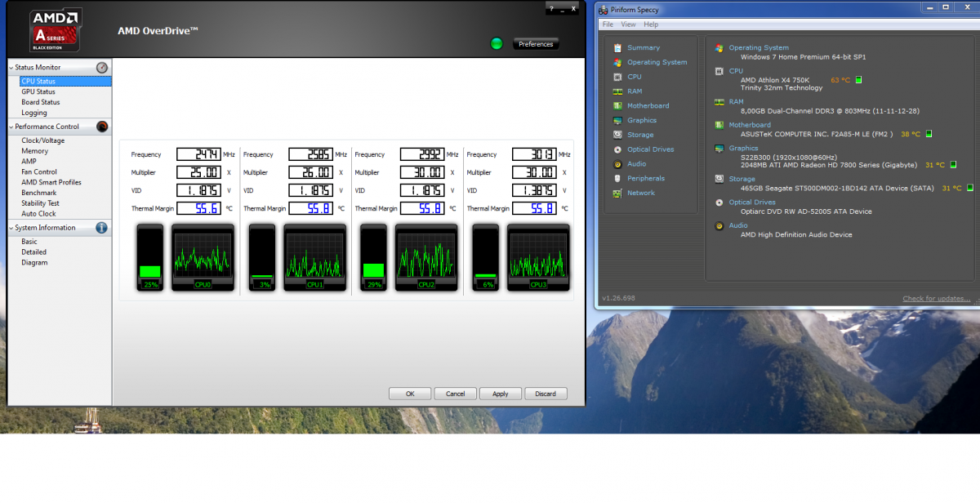This screenshot has width=980, height=503.
Task: Click the gauge icon on Status Monitor header
Action: pyautogui.click(x=102, y=68)
